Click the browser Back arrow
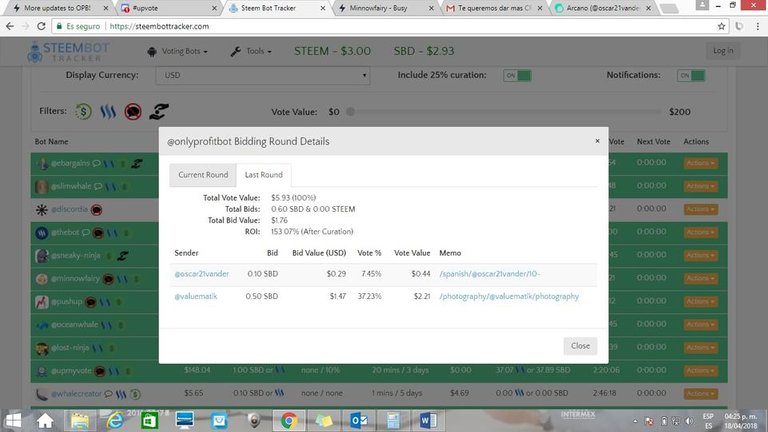This screenshot has height=432, width=768. pyautogui.click(x=10, y=26)
